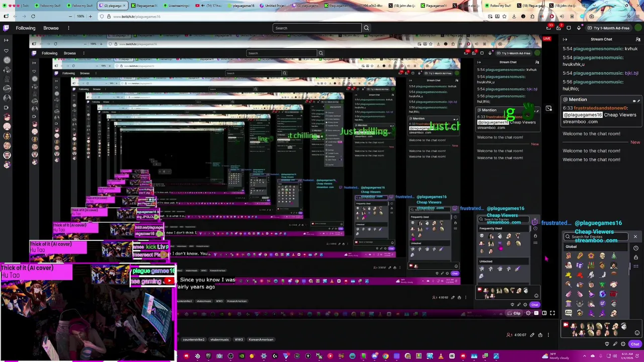Open the three-dot menu beside Browse
Image resolution: width=644 pixels, height=362 pixels.
point(68,28)
